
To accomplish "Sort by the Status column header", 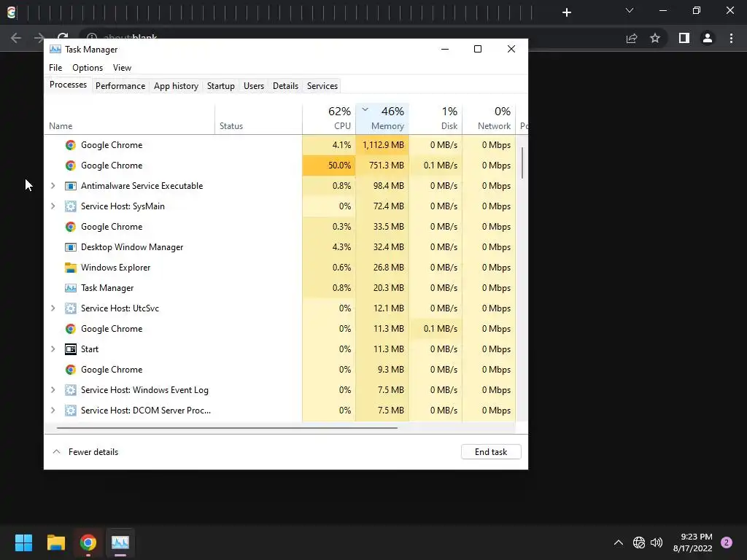I will [x=259, y=119].
